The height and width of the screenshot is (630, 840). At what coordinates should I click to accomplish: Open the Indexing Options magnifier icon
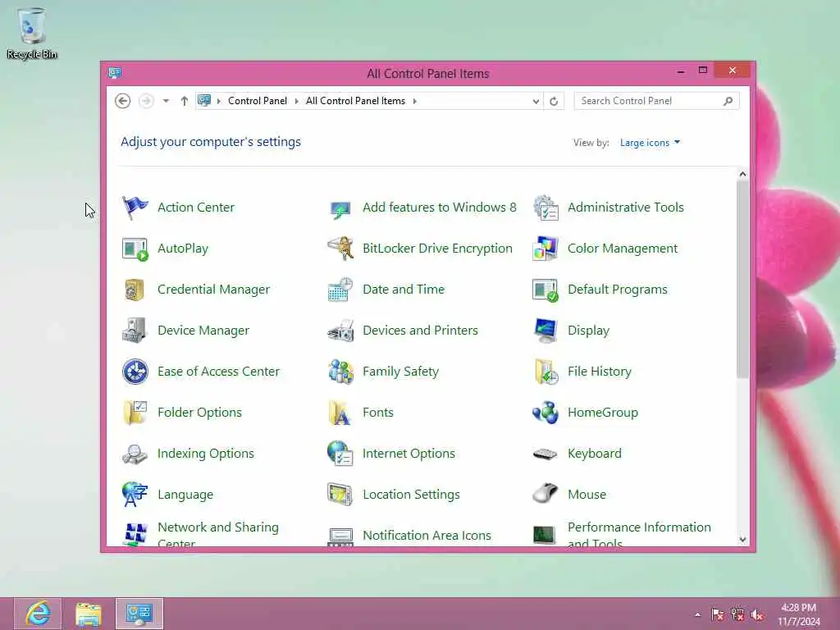135,454
